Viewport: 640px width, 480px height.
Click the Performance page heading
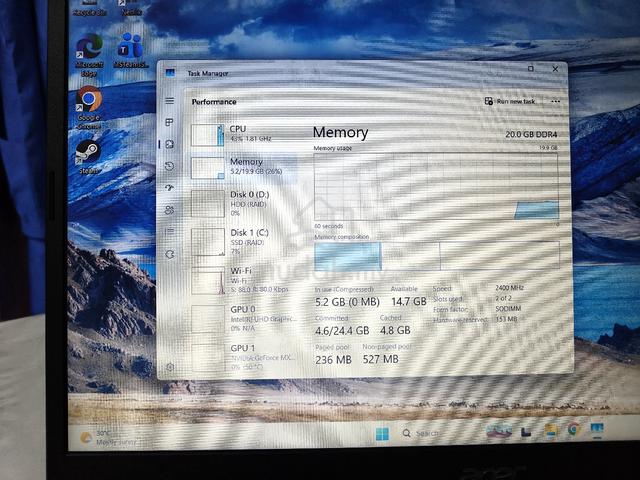pyautogui.click(x=214, y=102)
